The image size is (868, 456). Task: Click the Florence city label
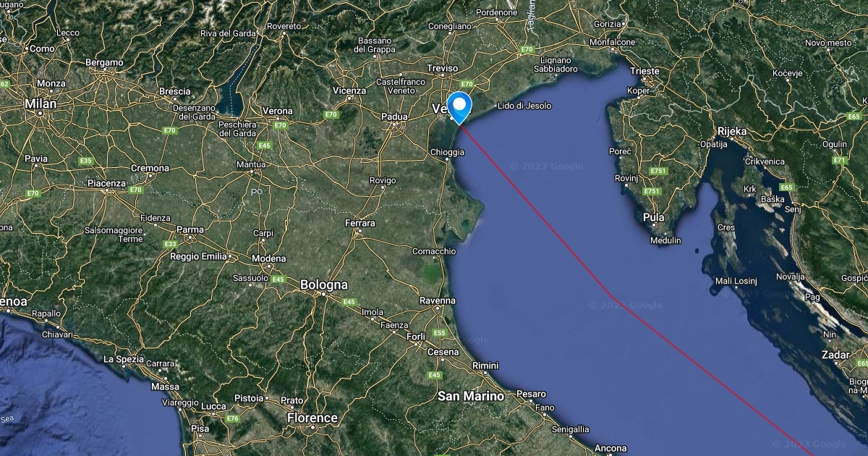312,418
